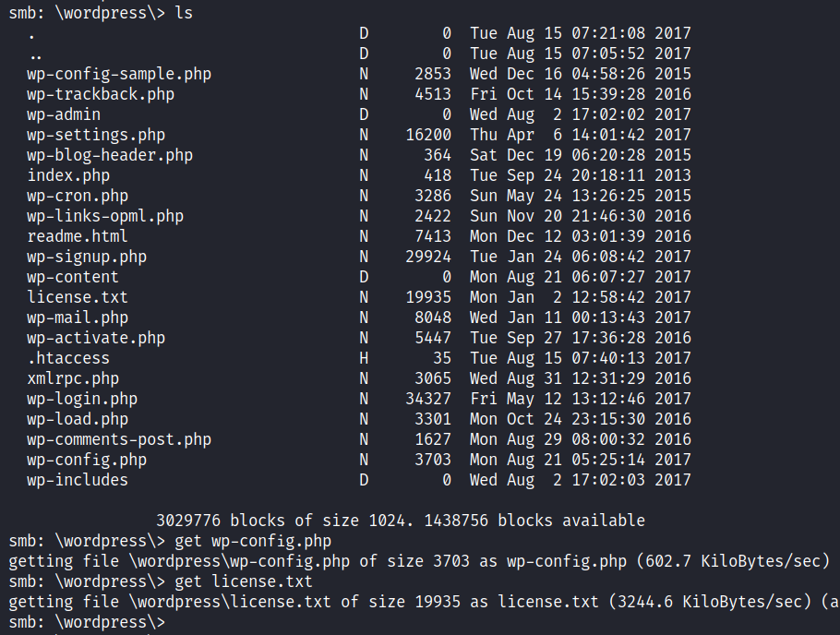Click the wp-cron.php listing entry

pos(78,196)
